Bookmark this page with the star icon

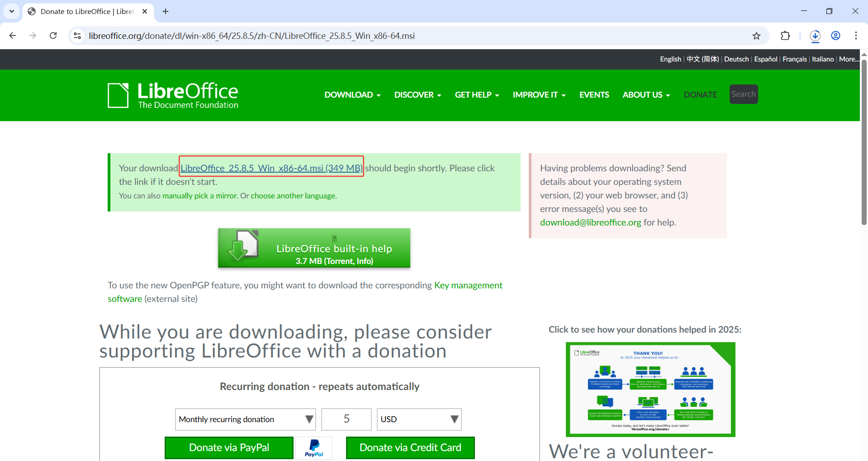[756, 36]
